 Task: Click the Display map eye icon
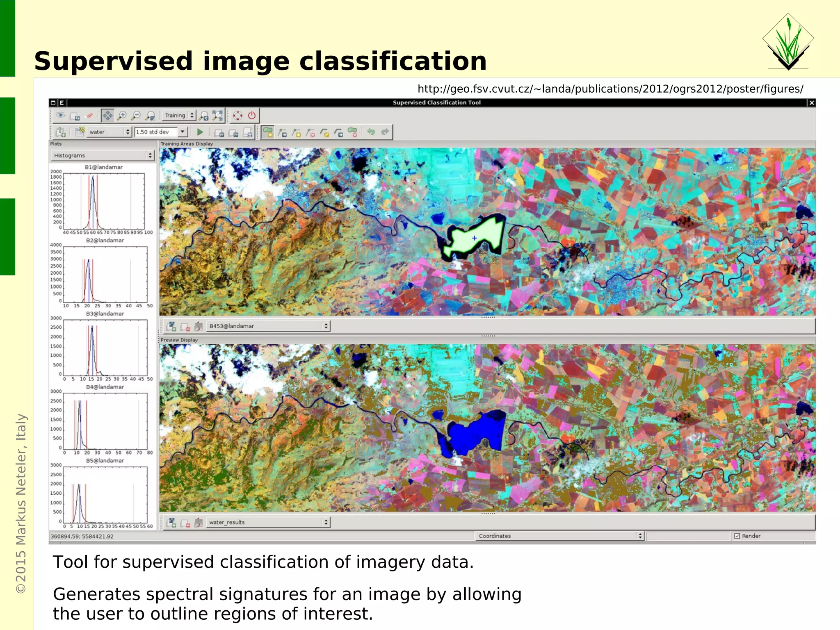tap(60, 116)
